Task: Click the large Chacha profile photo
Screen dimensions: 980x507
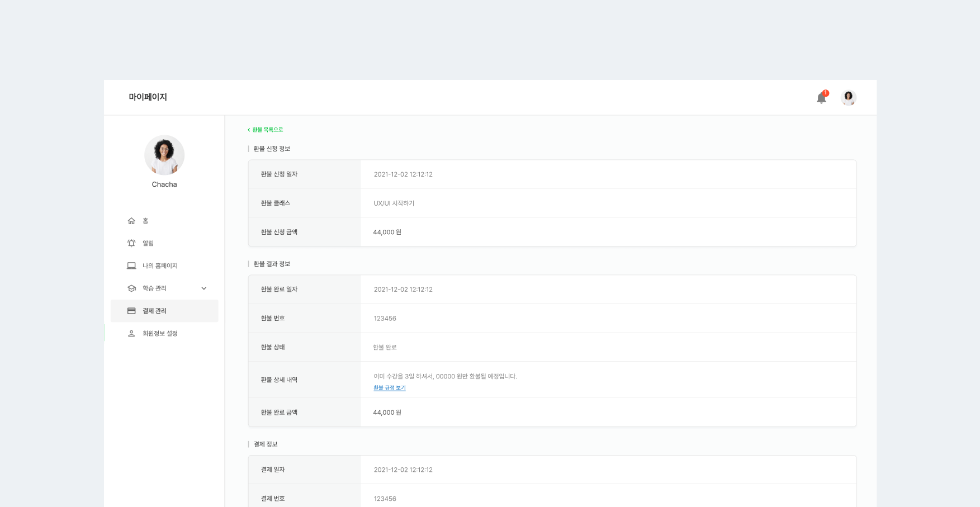Action: tap(164, 155)
